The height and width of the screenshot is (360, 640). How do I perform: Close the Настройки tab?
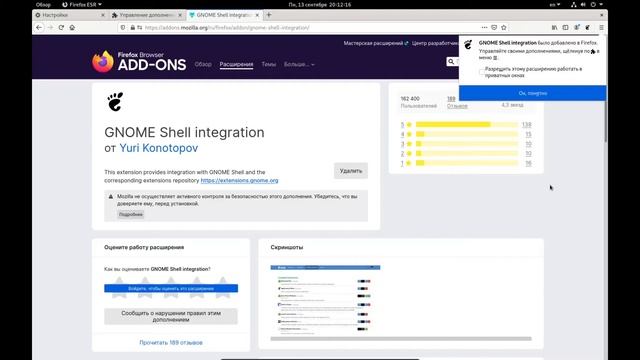tap(102, 15)
